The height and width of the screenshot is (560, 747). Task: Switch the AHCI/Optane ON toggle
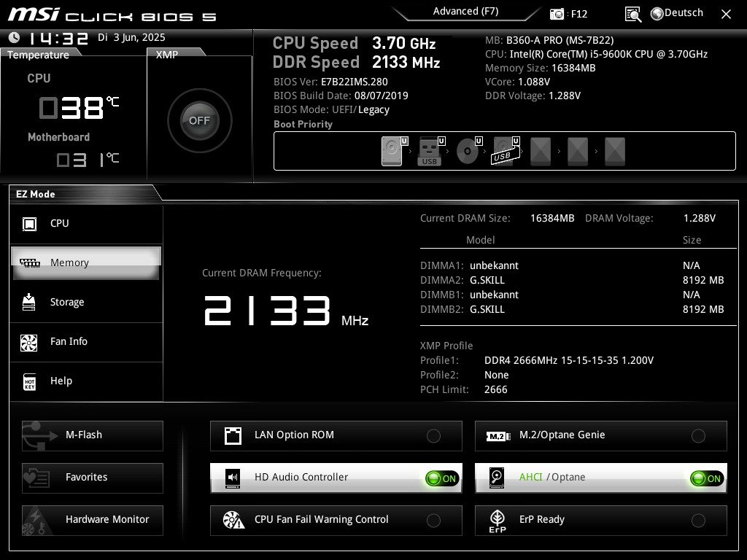click(707, 478)
